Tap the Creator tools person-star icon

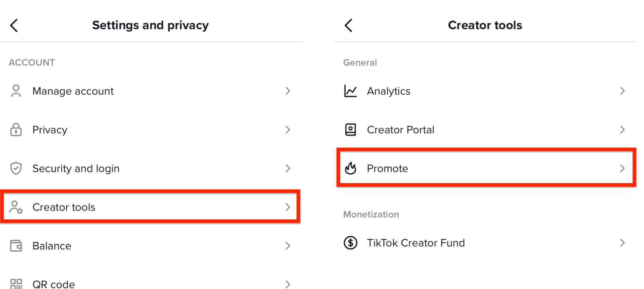pos(16,207)
